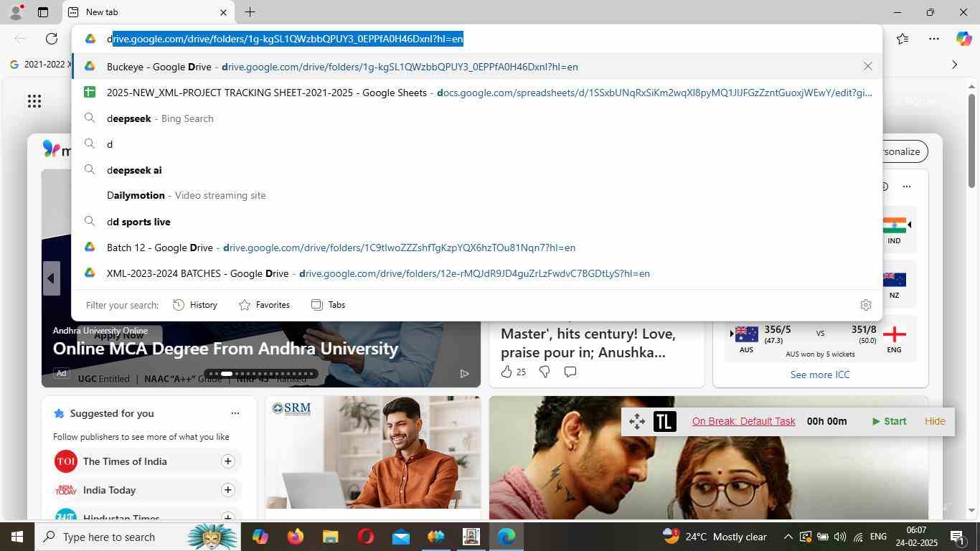
Task: Open the favorites star toolbar icon
Action: (x=903, y=39)
